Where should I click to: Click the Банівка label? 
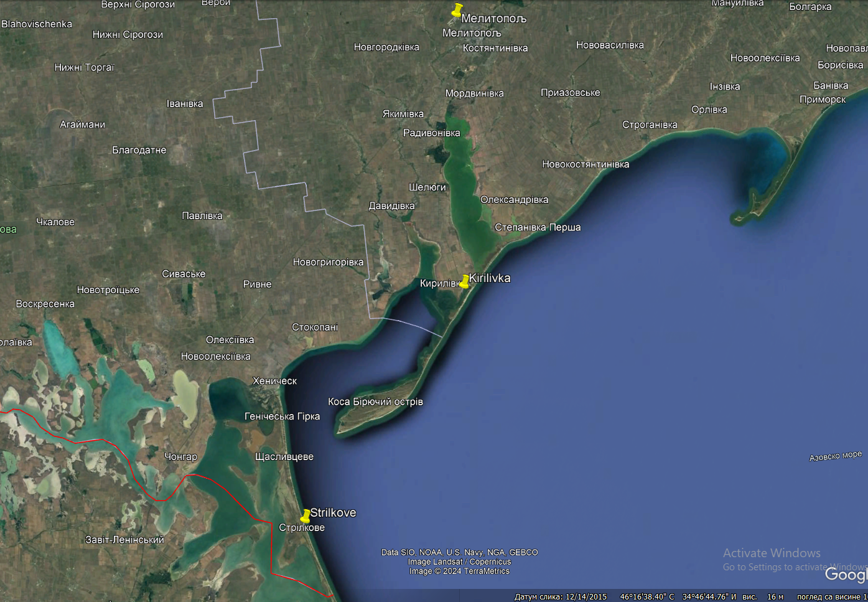pos(831,85)
